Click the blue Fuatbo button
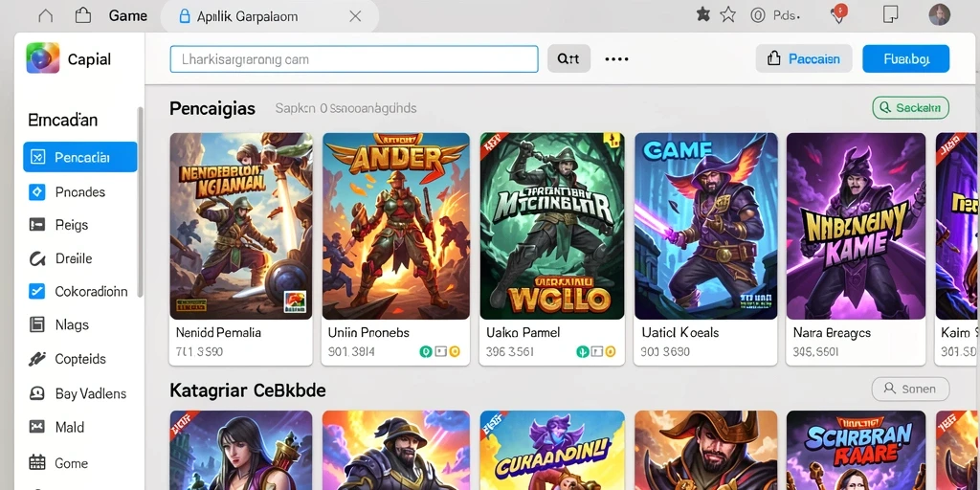The width and height of the screenshot is (980, 490). (905, 58)
